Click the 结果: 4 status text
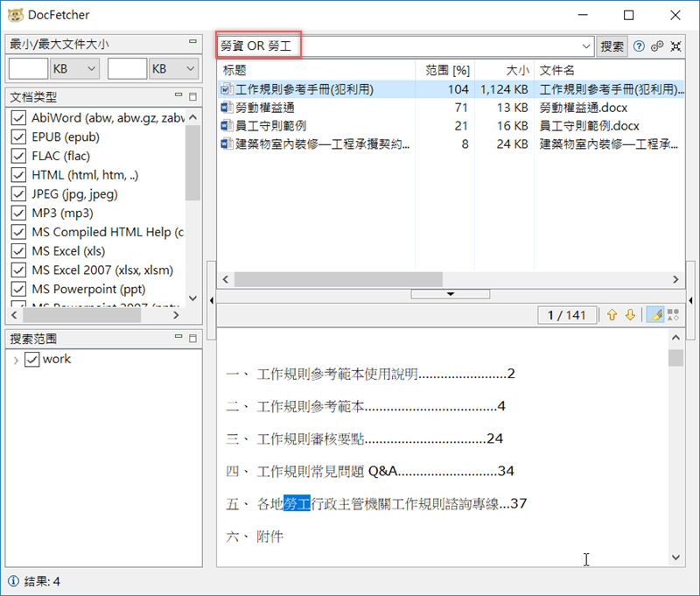This screenshot has width=700, height=596. (42, 581)
